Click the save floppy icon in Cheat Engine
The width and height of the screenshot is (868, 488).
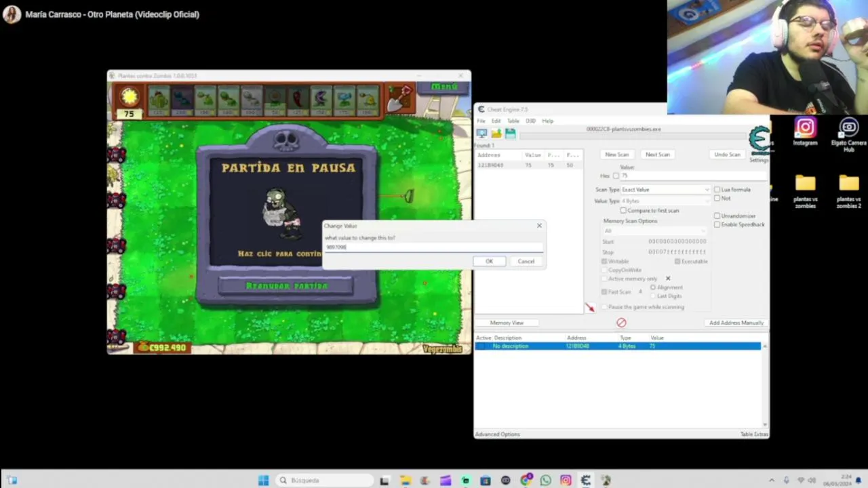510,134
